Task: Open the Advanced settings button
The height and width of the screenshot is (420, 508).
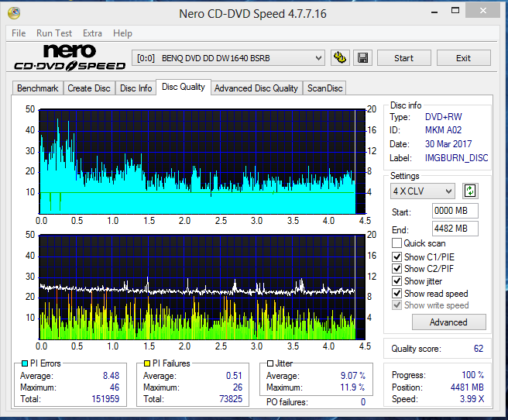Action: pyautogui.click(x=448, y=322)
